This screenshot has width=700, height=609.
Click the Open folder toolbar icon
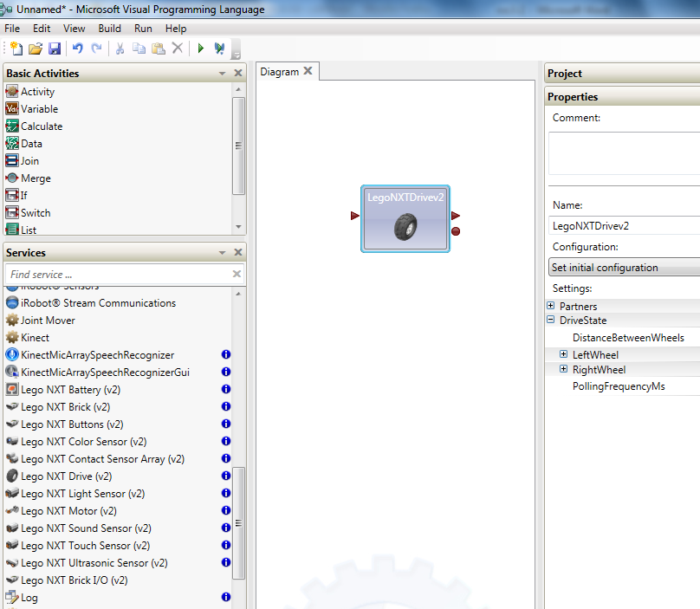point(36,49)
